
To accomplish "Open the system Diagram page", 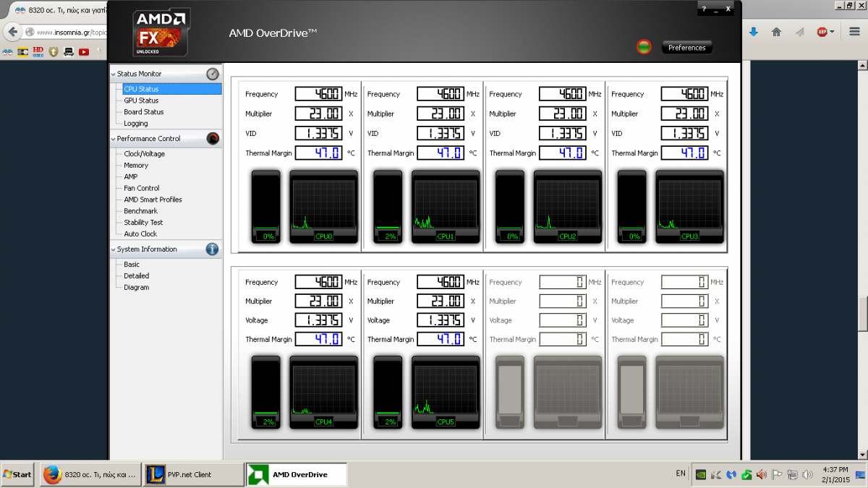I will tap(137, 288).
